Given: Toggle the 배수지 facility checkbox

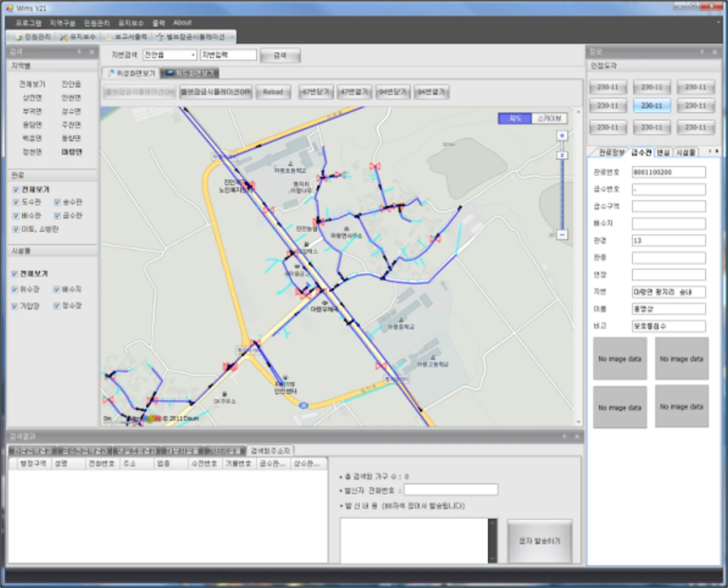Looking at the screenshot, I should pyautogui.click(x=57, y=289).
